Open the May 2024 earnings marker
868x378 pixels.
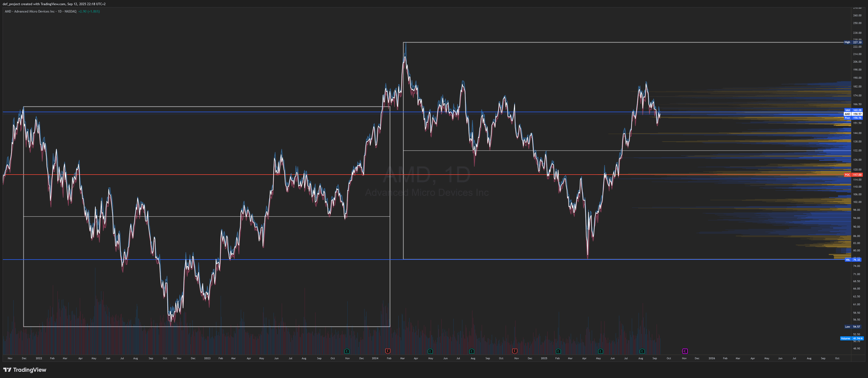tap(430, 351)
